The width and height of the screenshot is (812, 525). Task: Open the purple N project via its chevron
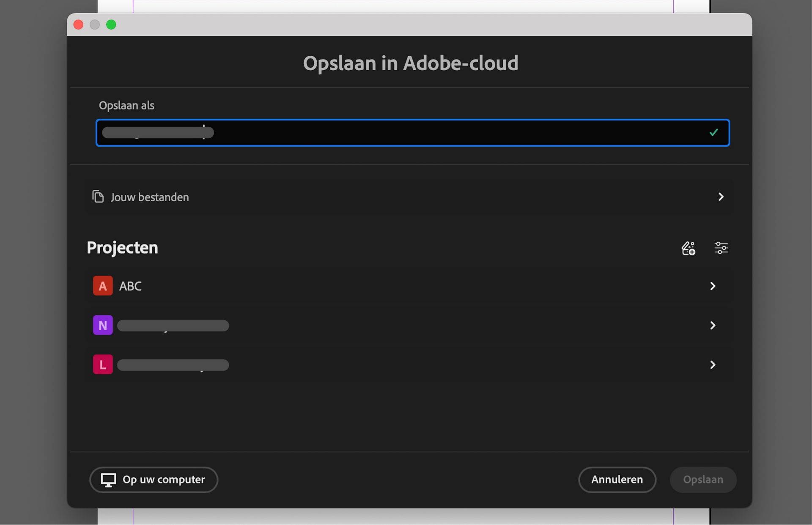713,325
